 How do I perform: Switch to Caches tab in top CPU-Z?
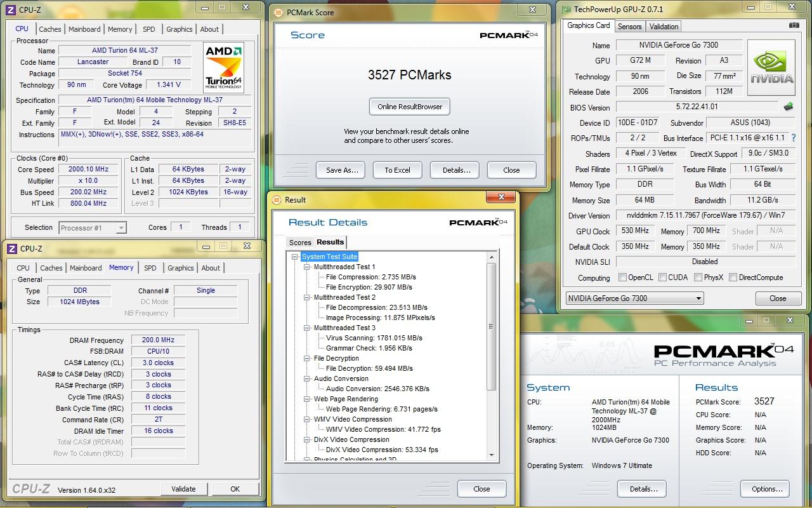coord(50,29)
